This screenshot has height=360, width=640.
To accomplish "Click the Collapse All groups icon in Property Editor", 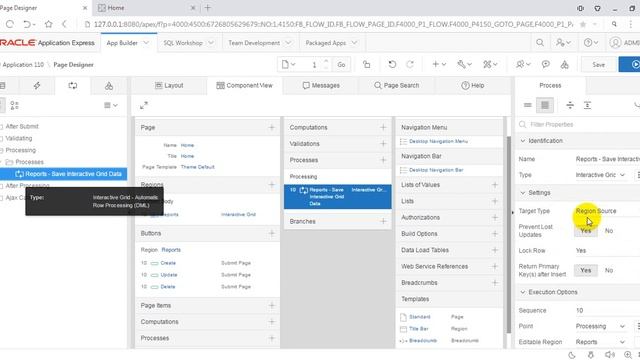I will click(570, 105).
